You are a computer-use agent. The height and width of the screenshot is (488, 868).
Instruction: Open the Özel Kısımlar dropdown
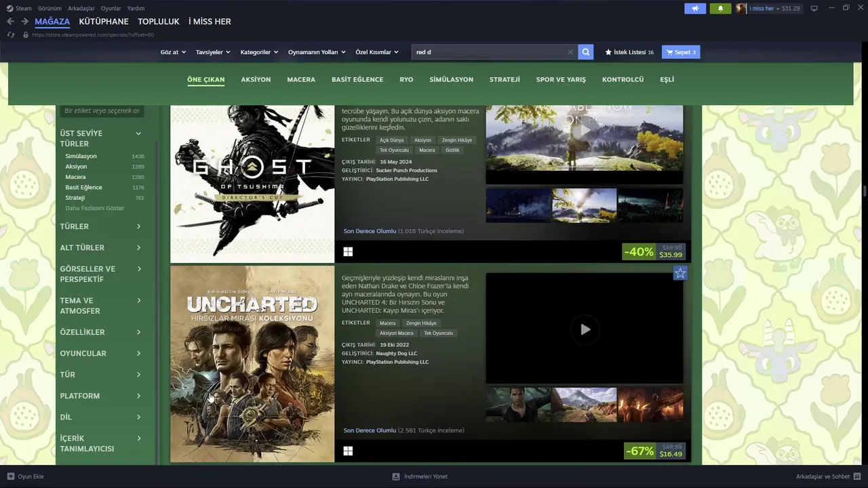point(377,52)
